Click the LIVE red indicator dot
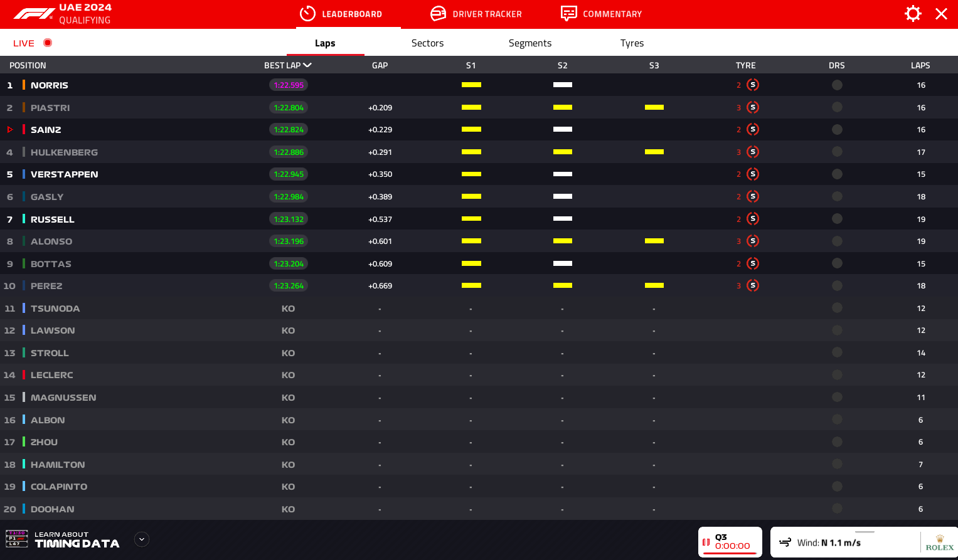This screenshot has height=560, width=958. pos(48,43)
